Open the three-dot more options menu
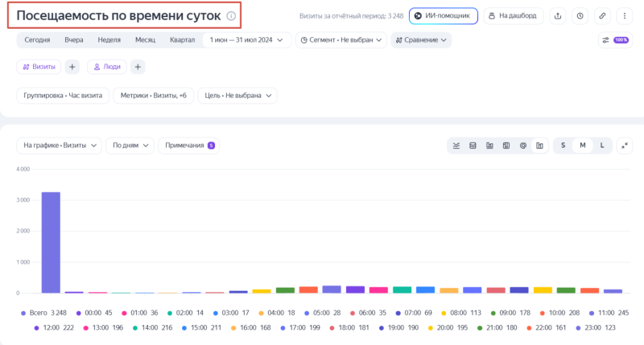This screenshot has width=644, height=345. pyautogui.click(x=625, y=16)
